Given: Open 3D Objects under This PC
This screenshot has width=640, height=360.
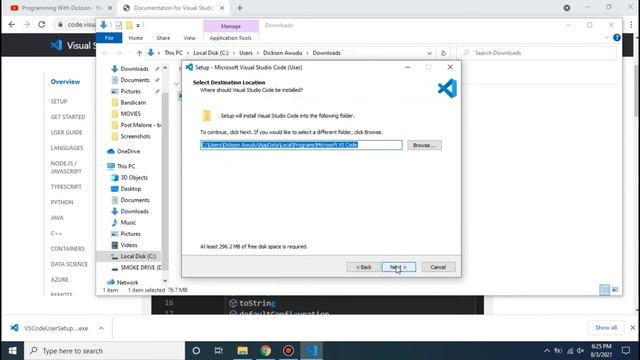Looking at the screenshot, I should 134,178.
